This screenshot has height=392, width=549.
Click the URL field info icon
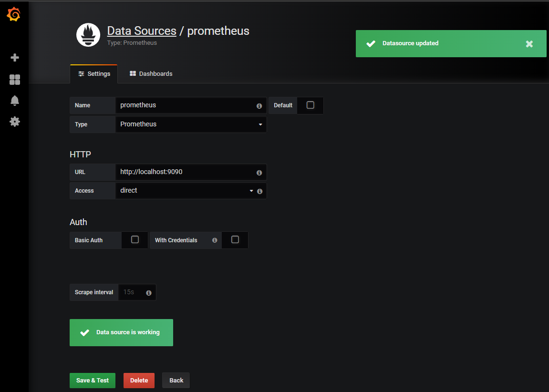click(259, 173)
